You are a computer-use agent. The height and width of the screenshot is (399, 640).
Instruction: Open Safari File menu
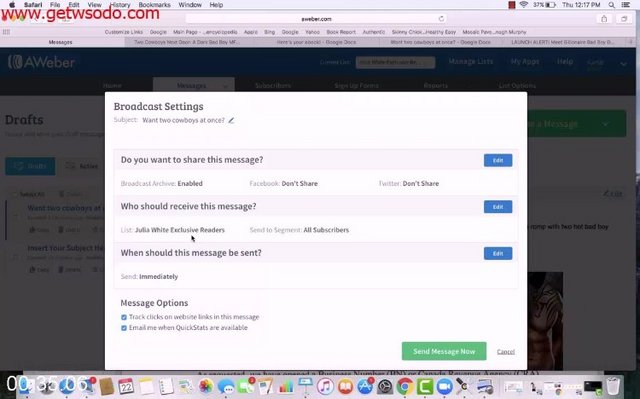(55, 5)
